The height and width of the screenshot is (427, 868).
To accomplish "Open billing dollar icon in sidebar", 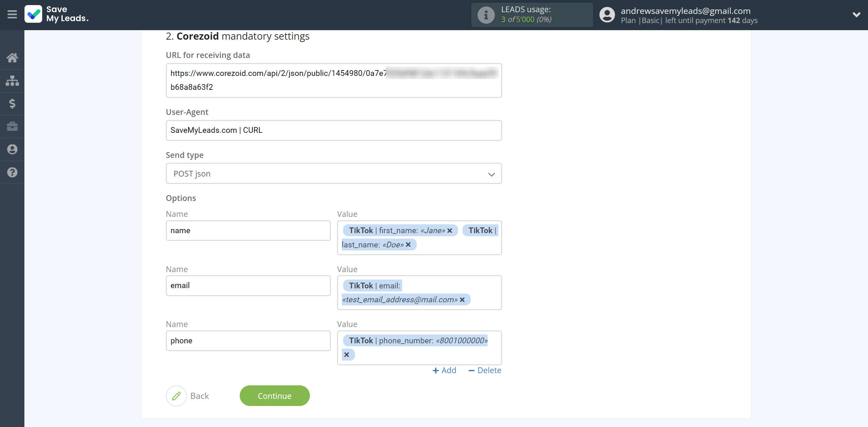I will point(12,103).
